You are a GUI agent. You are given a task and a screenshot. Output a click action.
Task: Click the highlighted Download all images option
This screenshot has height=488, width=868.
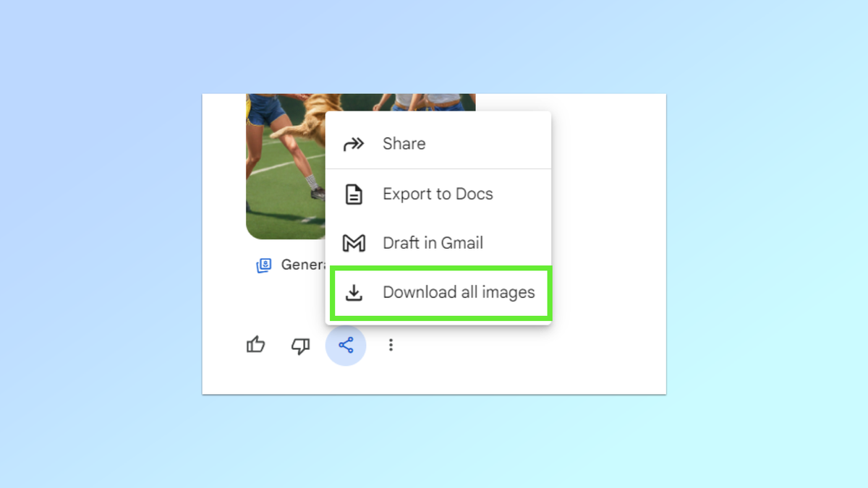(x=459, y=292)
